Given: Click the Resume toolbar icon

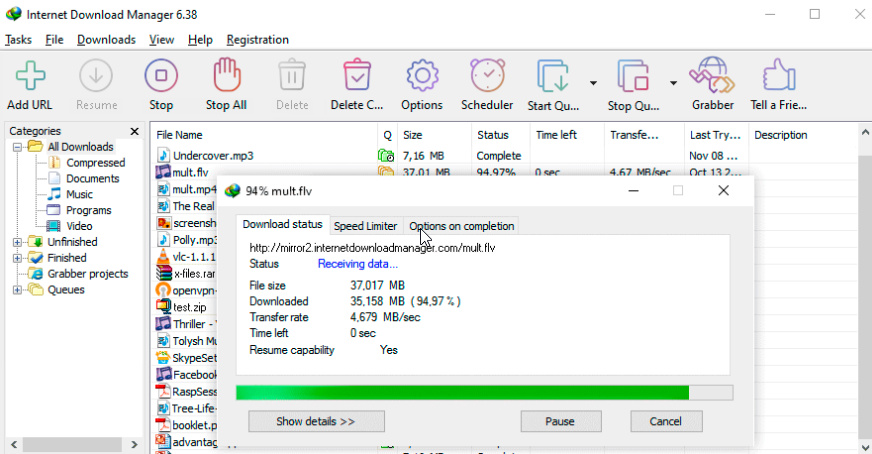Looking at the screenshot, I should (x=96, y=76).
